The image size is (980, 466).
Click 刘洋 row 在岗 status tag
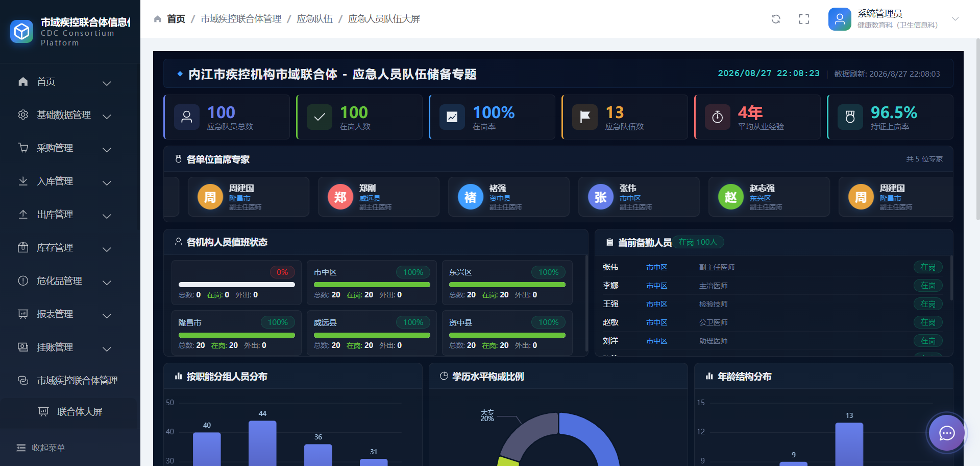click(x=928, y=341)
